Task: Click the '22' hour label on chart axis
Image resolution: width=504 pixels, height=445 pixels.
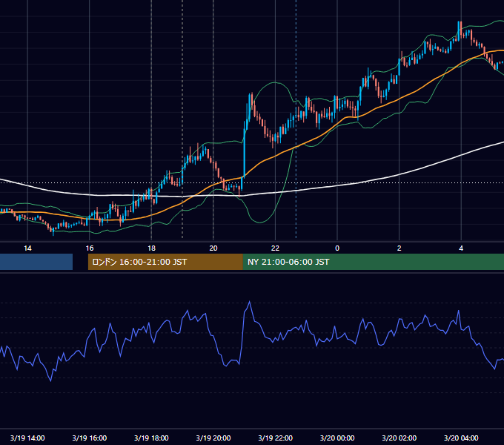Action: (x=276, y=248)
